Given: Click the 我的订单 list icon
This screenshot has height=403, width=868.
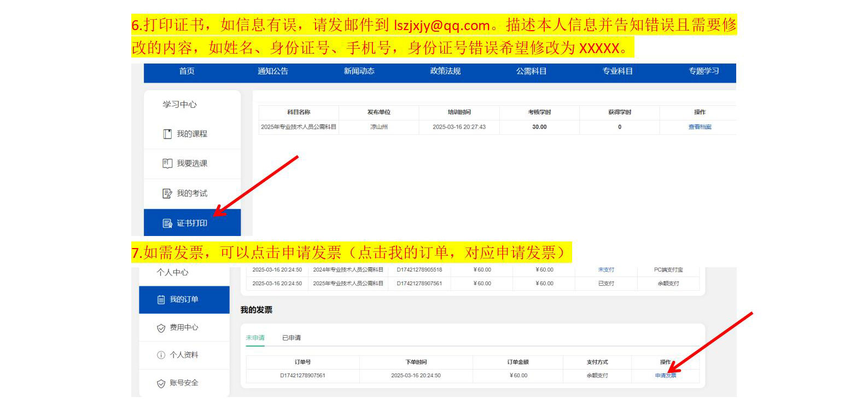Looking at the screenshot, I should point(161,300).
